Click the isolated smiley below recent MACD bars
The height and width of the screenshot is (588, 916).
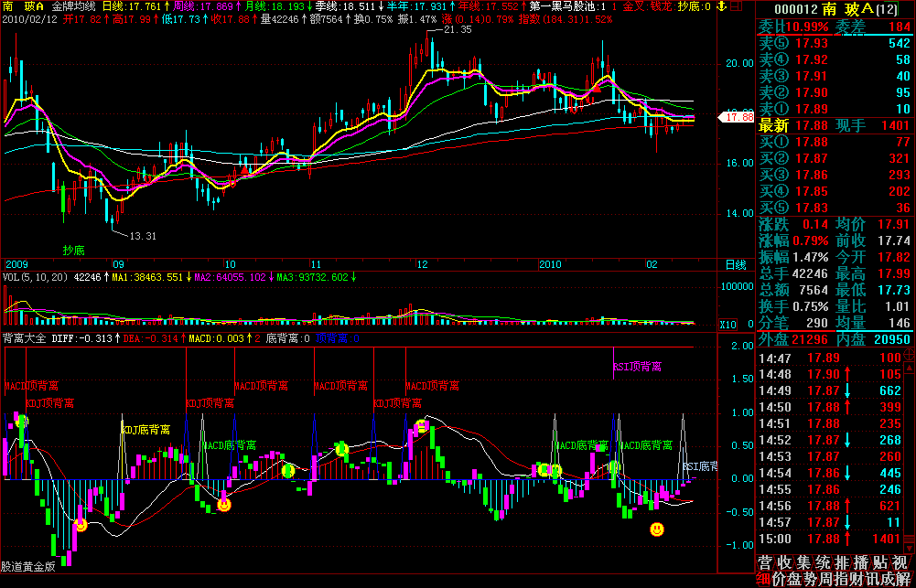coord(657,529)
